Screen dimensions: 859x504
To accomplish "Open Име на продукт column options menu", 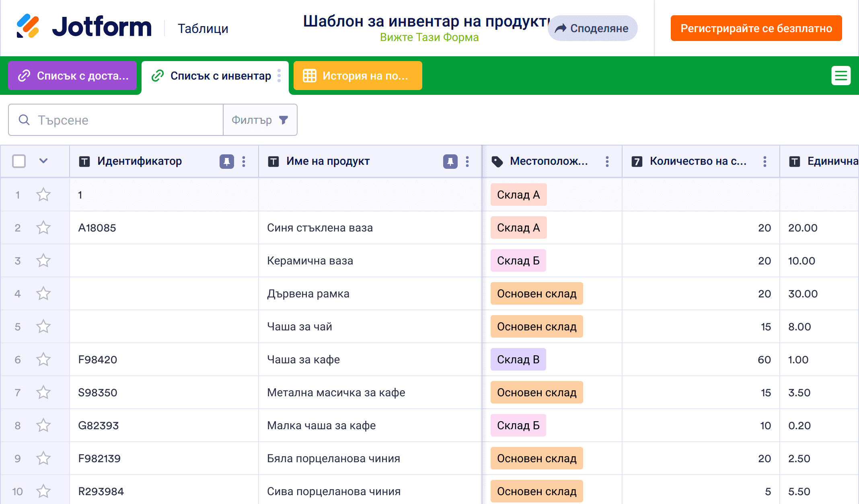I will 467,162.
